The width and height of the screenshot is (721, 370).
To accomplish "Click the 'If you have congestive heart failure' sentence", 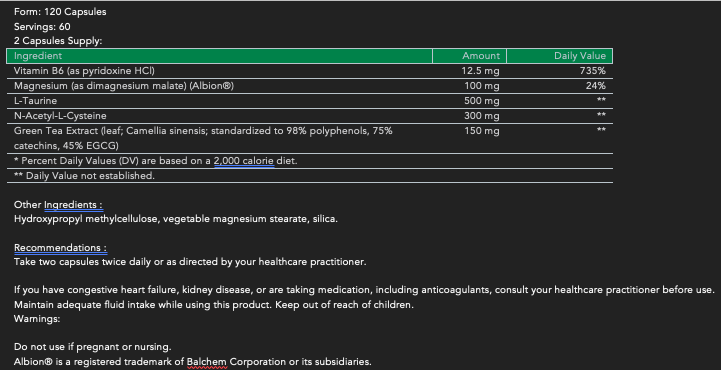I will 364,290.
